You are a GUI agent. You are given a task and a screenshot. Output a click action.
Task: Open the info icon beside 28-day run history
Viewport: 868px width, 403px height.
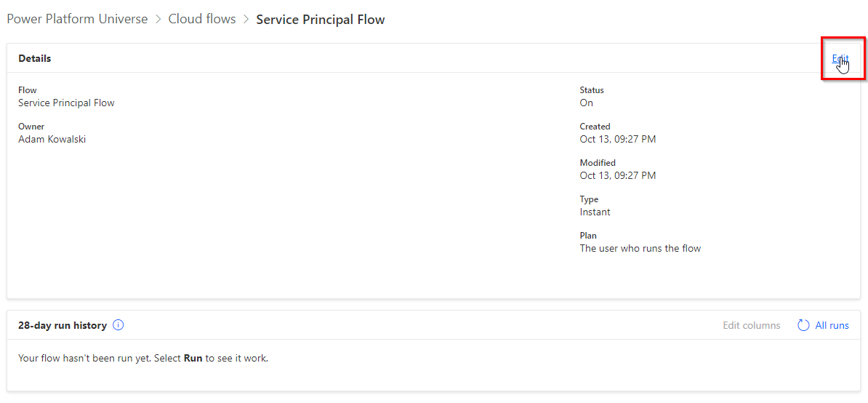tap(118, 325)
